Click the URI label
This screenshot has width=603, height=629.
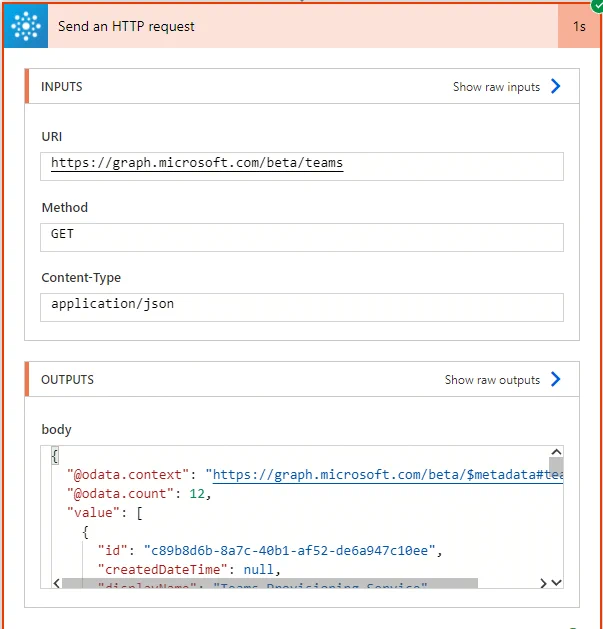click(x=52, y=136)
